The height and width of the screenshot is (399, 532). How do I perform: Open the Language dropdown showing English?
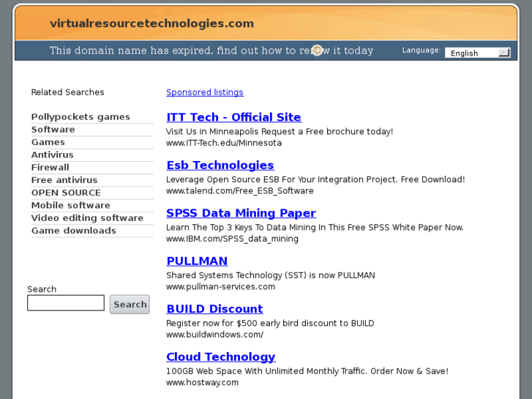pyautogui.click(x=477, y=53)
